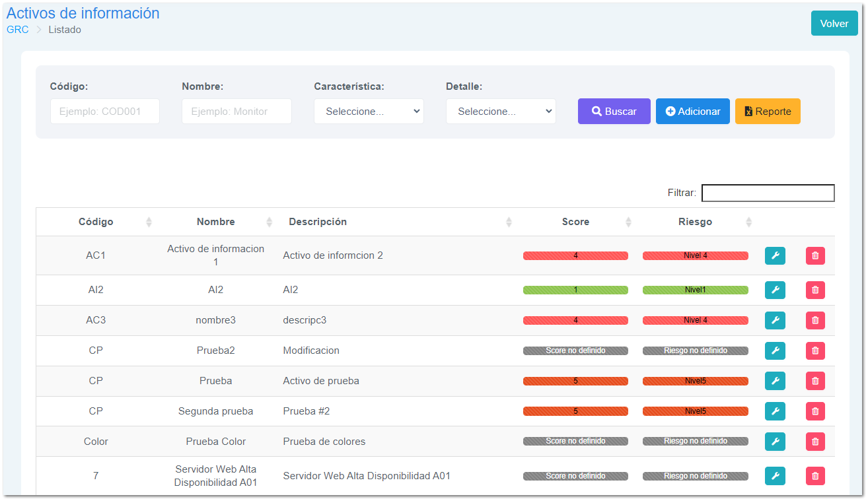The image size is (868, 501).
Task: Select the Score column header
Action: pyautogui.click(x=575, y=222)
